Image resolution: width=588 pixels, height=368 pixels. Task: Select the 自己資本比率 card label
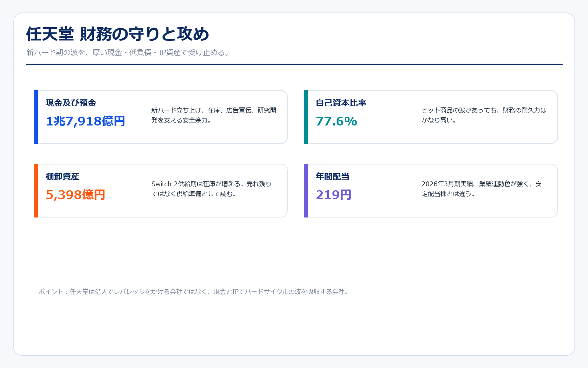coord(341,103)
